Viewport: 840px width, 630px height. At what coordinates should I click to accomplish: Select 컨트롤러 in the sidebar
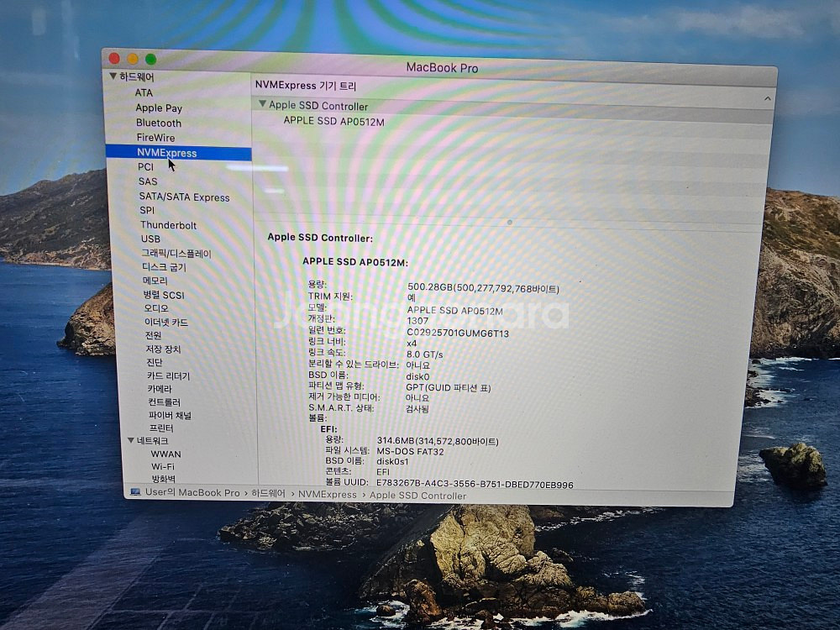(x=165, y=402)
